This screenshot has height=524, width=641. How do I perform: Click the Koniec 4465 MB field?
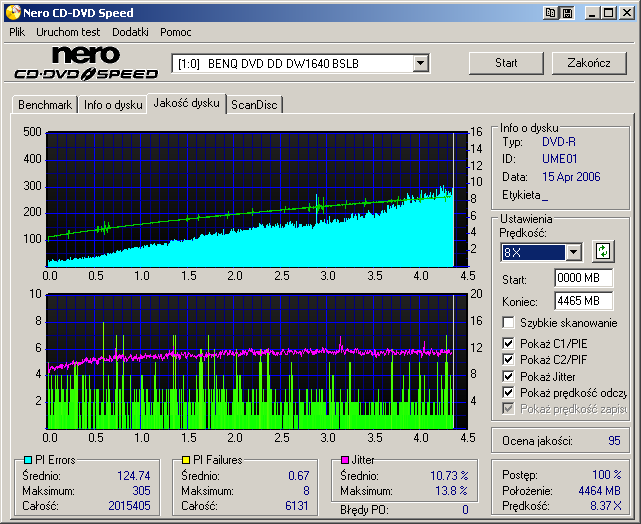coord(584,301)
